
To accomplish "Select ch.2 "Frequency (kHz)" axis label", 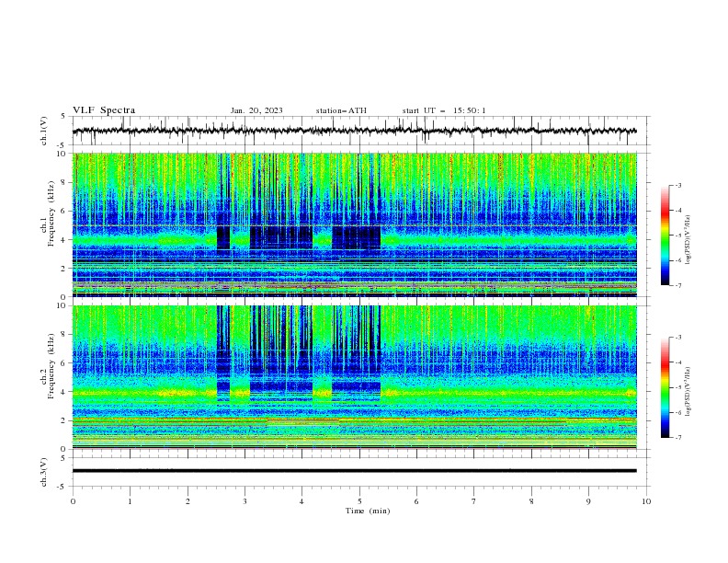I will click(51, 366).
